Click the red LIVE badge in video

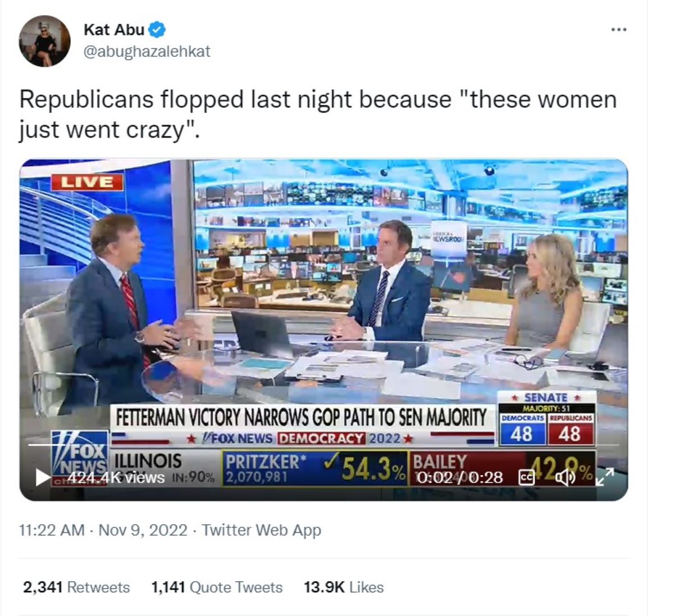click(x=87, y=182)
